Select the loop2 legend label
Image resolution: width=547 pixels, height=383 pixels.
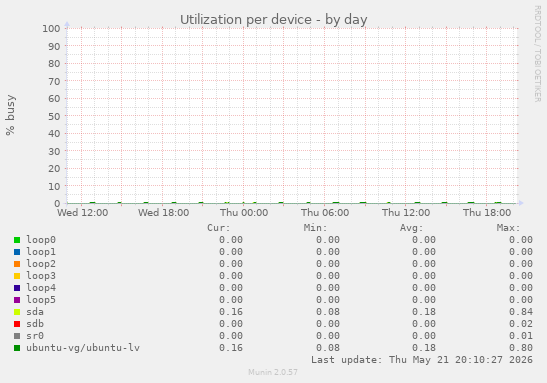click(x=41, y=264)
